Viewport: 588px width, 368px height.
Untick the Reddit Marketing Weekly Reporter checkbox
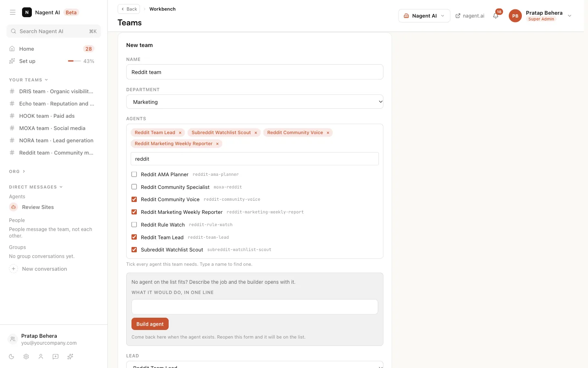click(x=134, y=212)
